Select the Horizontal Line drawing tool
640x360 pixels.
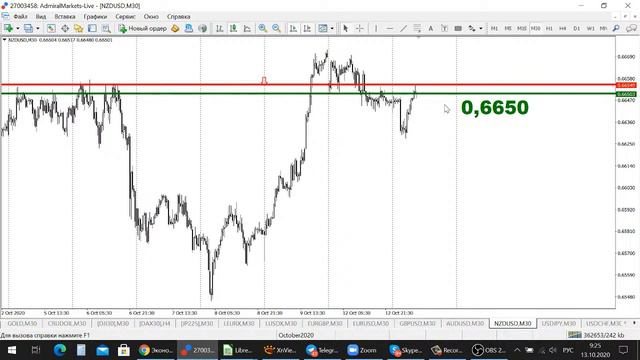point(390,28)
